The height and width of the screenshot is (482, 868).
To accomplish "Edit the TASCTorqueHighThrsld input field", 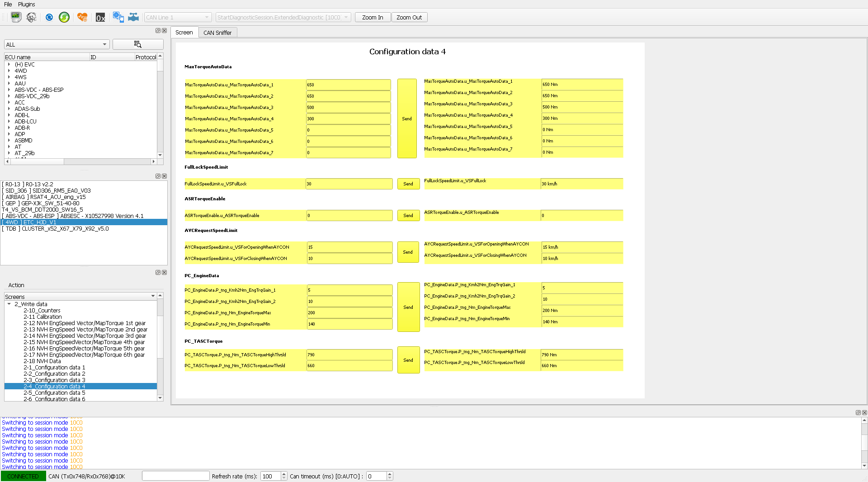I will 349,355.
